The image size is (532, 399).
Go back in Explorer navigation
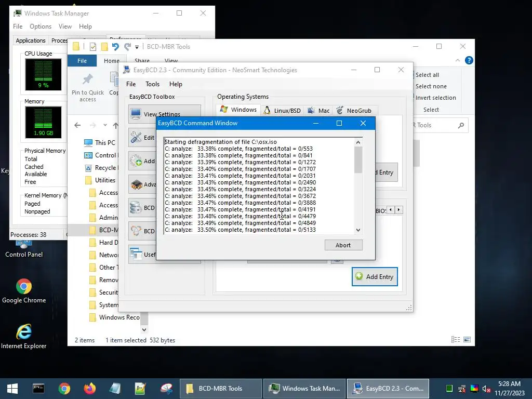(x=77, y=125)
